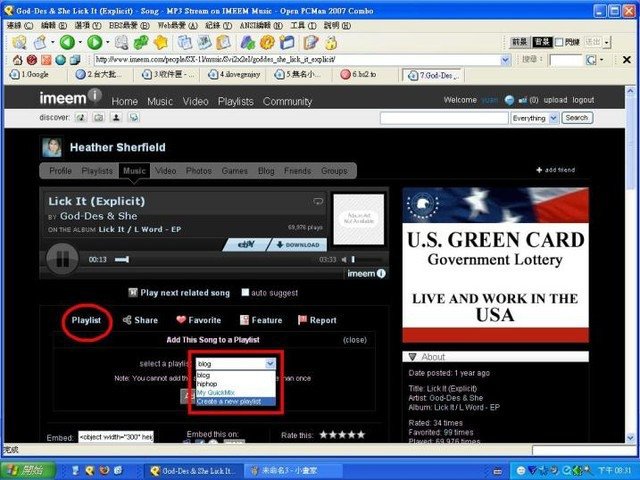Click the yellow padlock icon in the toolbar

coord(330,42)
